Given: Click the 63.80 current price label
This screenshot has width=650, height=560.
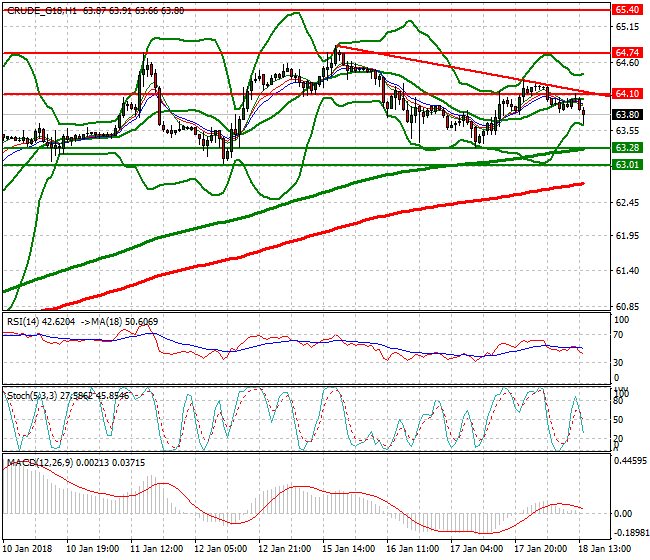Looking at the screenshot, I should click(627, 114).
